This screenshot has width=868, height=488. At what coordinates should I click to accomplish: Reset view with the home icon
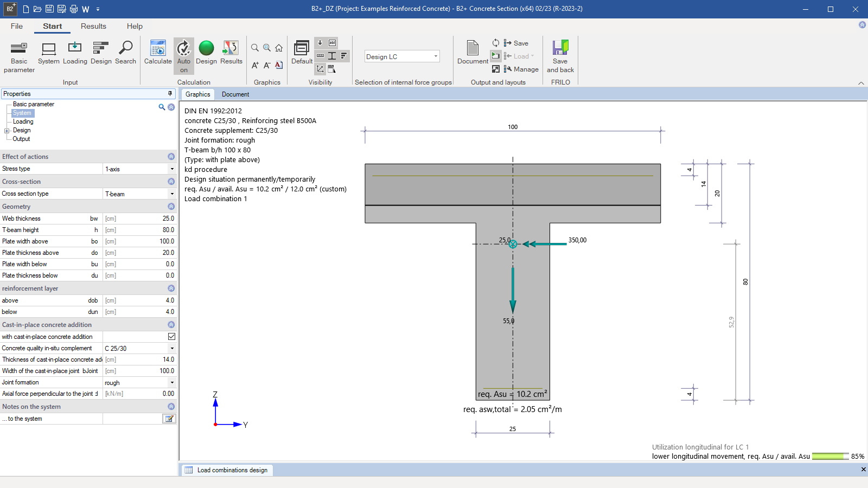coord(279,48)
